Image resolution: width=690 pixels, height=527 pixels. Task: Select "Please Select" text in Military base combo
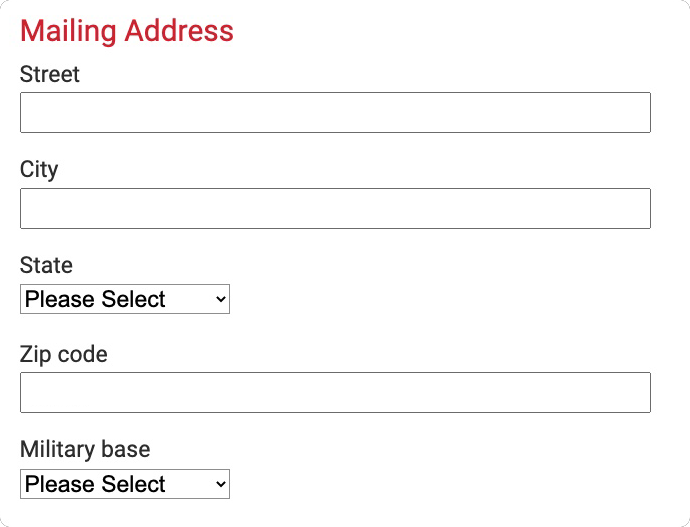pos(96,484)
